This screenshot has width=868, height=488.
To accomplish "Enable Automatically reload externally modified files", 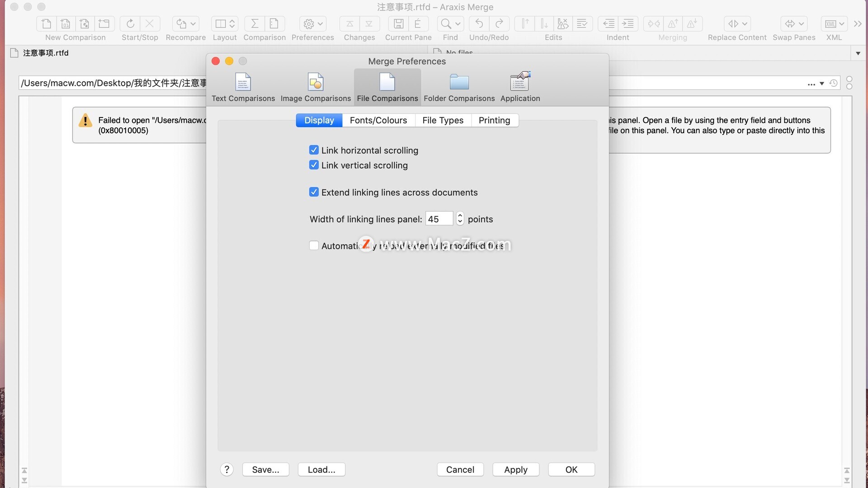I will pyautogui.click(x=314, y=245).
